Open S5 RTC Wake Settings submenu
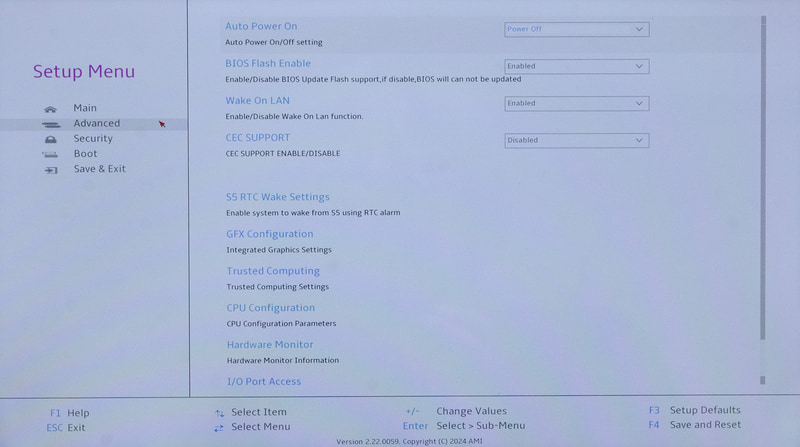 pyautogui.click(x=278, y=197)
